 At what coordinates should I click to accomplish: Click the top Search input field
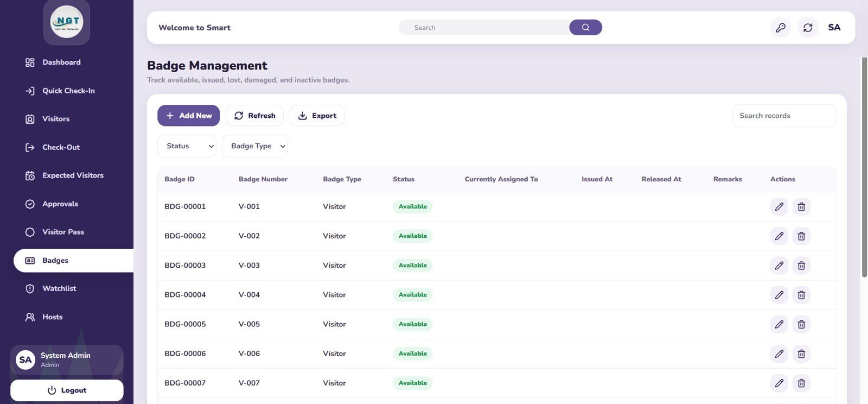[x=484, y=28]
